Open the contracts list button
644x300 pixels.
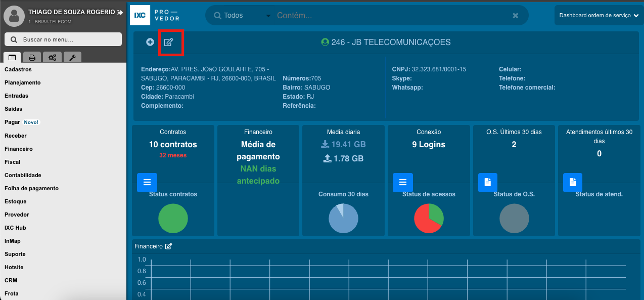(x=147, y=182)
